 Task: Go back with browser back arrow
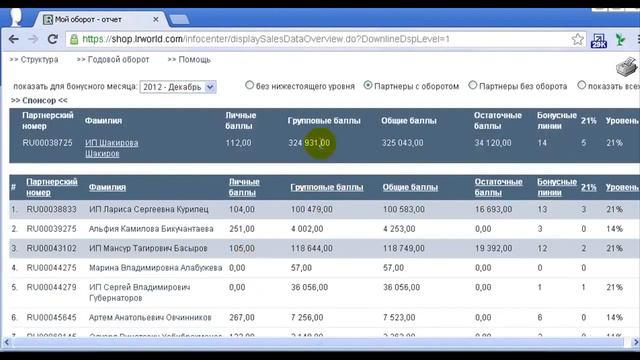coord(13,39)
